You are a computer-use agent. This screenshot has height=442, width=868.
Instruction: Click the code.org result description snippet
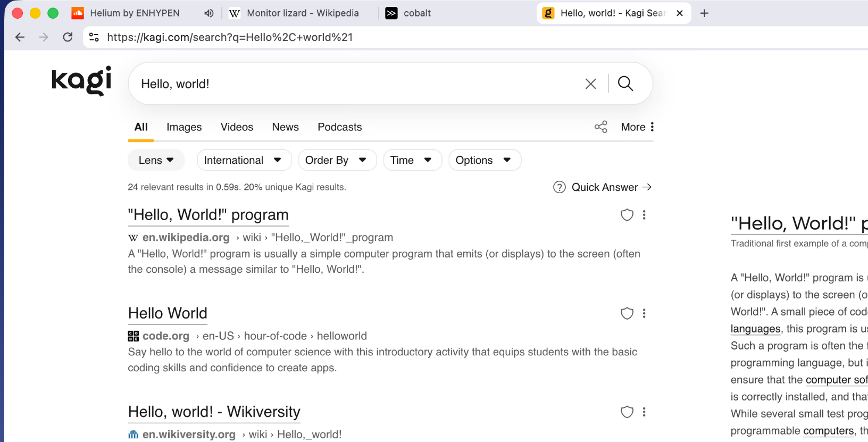(382, 360)
